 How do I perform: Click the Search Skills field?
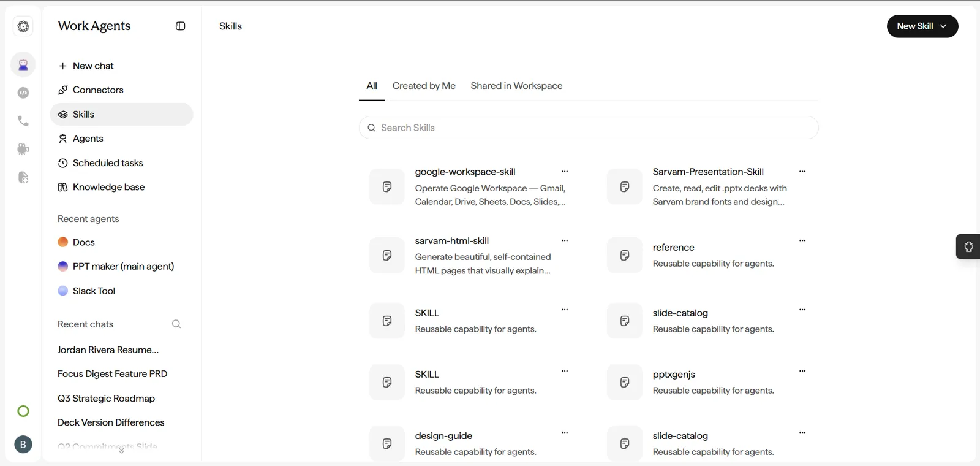[589, 128]
